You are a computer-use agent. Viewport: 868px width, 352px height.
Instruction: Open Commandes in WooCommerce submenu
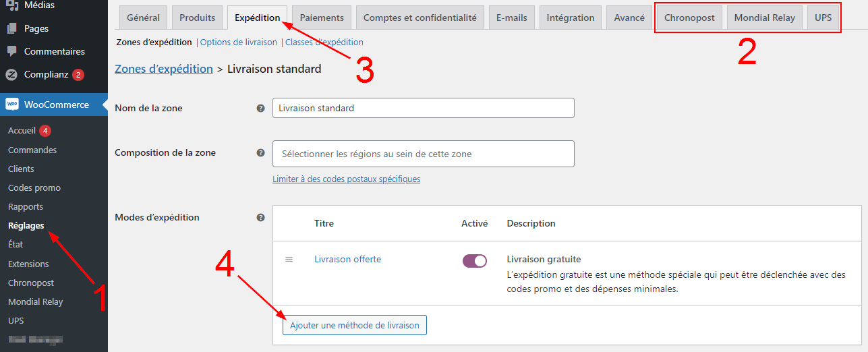tap(32, 150)
